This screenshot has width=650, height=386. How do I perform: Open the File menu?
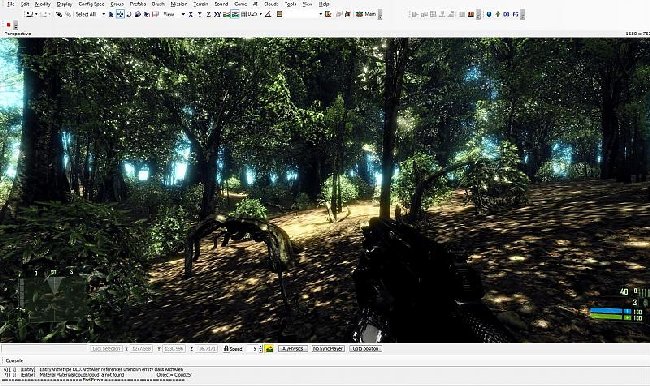11,4
